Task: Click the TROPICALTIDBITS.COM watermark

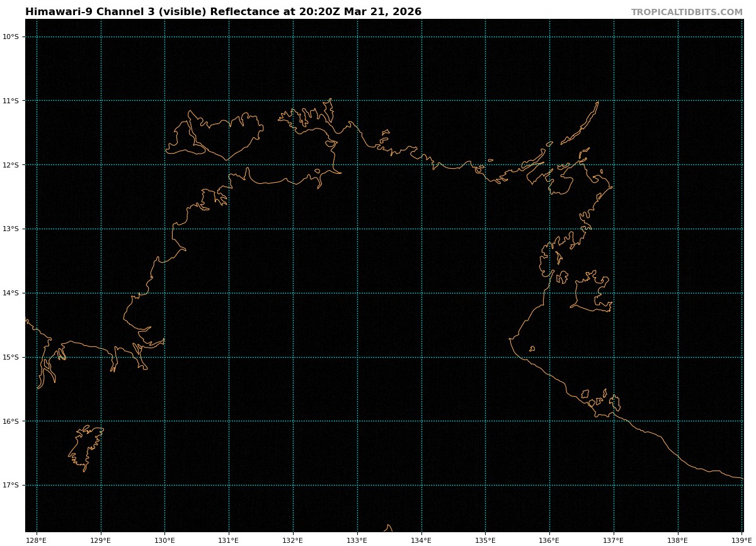Action: pyautogui.click(x=687, y=12)
